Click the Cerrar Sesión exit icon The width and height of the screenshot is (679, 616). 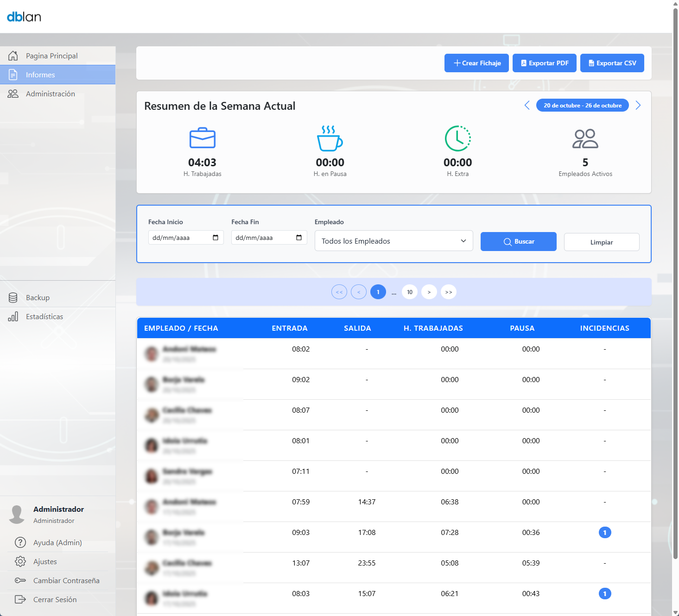click(20, 599)
